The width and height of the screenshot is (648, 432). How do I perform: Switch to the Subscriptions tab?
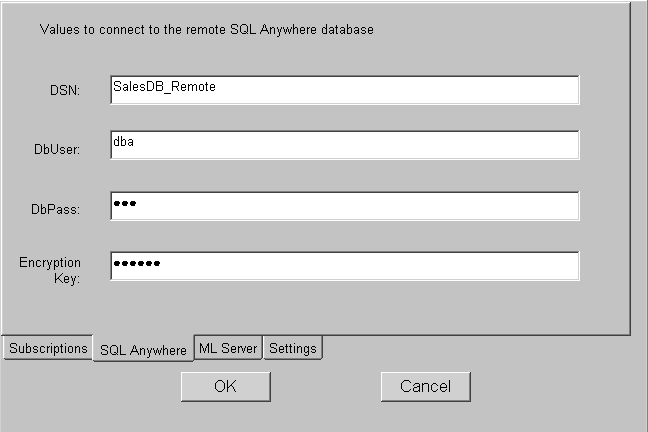tap(48, 348)
